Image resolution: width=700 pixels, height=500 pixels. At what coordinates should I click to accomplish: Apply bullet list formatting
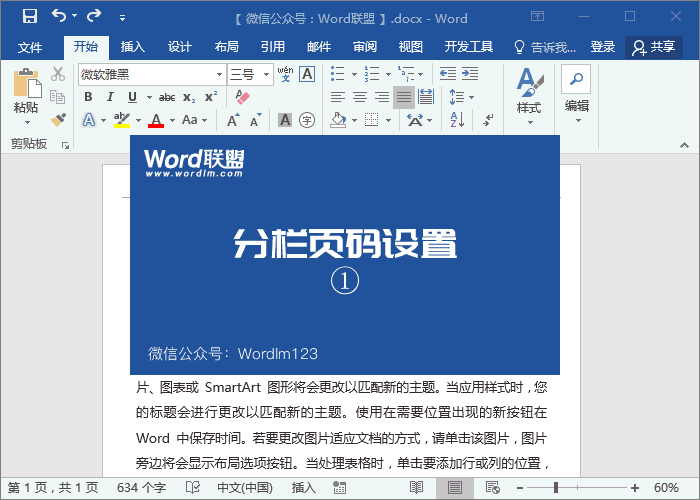click(x=338, y=74)
